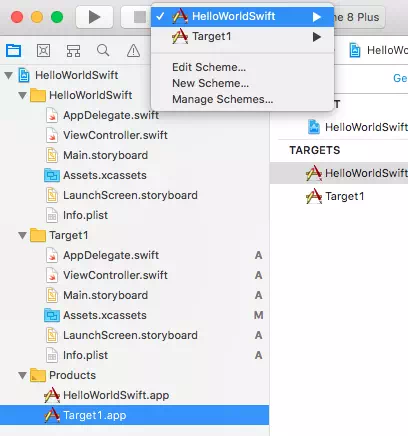Image resolution: width=408 pixels, height=436 pixels.
Task: Collapse the Target1 group folder
Action: pos(22,235)
